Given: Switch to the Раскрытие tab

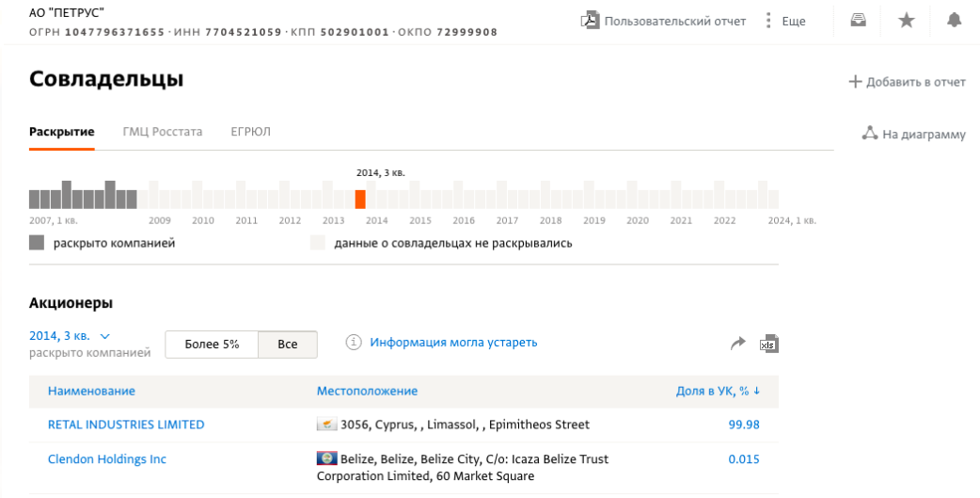Looking at the screenshot, I should click(62, 132).
